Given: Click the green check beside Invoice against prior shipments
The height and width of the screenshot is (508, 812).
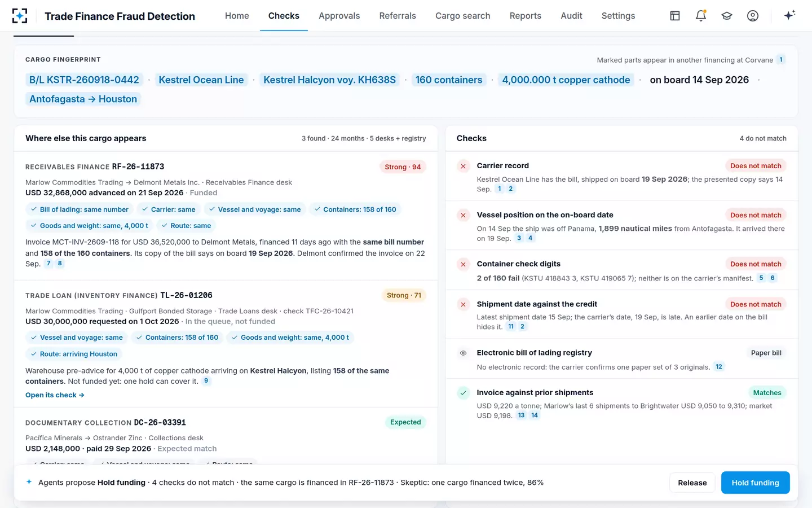Looking at the screenshot, I should click(x=463, y=393).
